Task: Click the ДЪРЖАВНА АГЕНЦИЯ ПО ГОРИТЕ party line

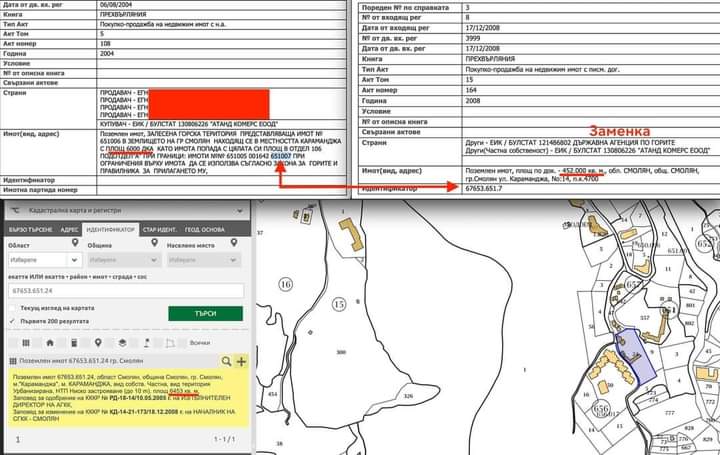Action: [x=570, y=143]
